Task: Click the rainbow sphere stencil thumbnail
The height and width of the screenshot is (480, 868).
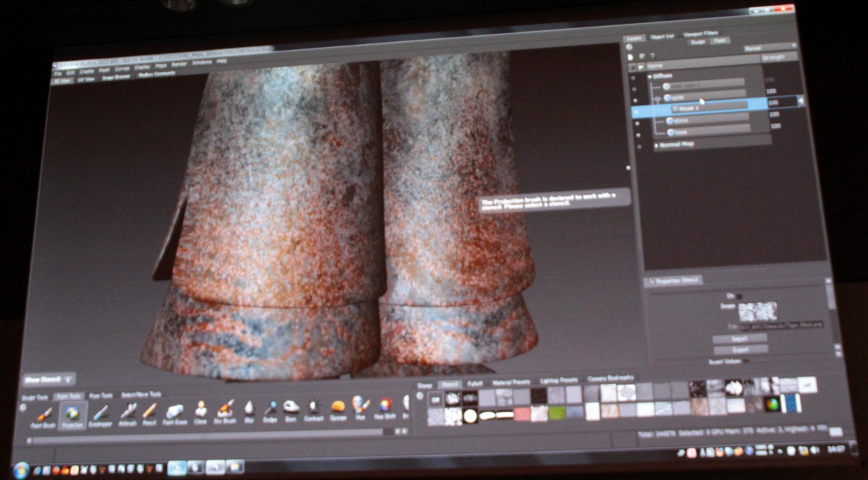Action: coord(772,403)
